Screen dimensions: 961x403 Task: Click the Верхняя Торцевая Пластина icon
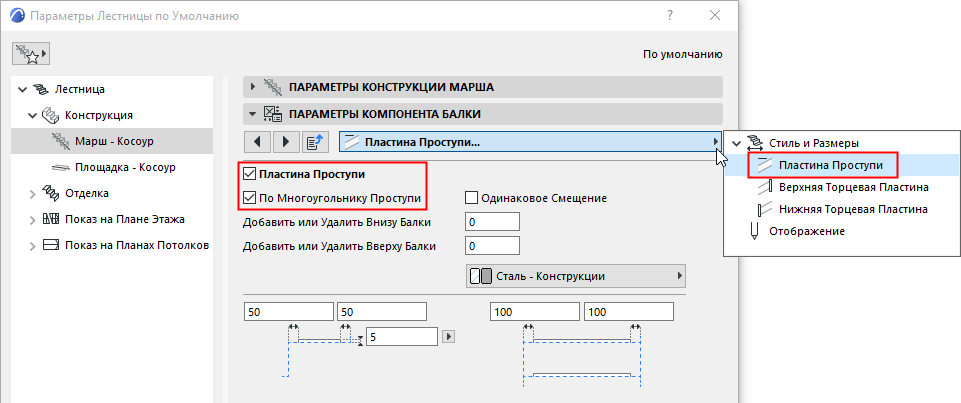765,187
